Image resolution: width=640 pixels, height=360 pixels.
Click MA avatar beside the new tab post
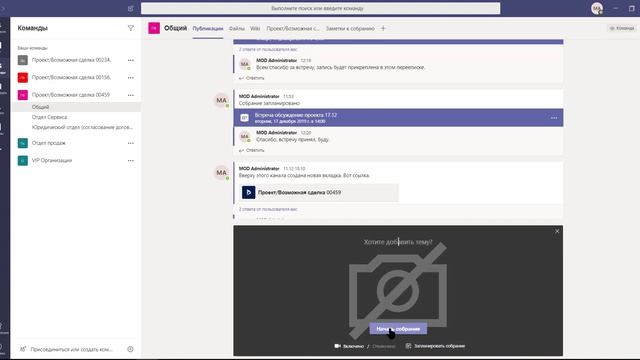pyautogui.click(x=222, y=172)
